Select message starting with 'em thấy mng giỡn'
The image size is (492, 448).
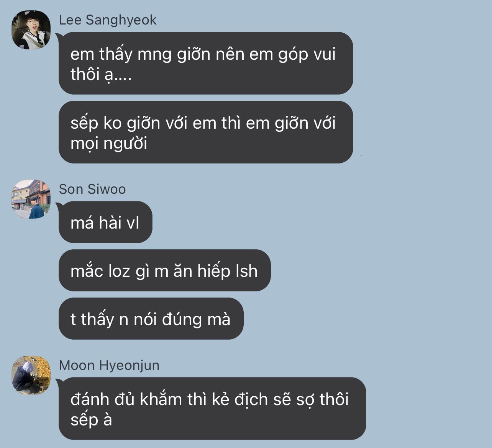click(206, 63)
